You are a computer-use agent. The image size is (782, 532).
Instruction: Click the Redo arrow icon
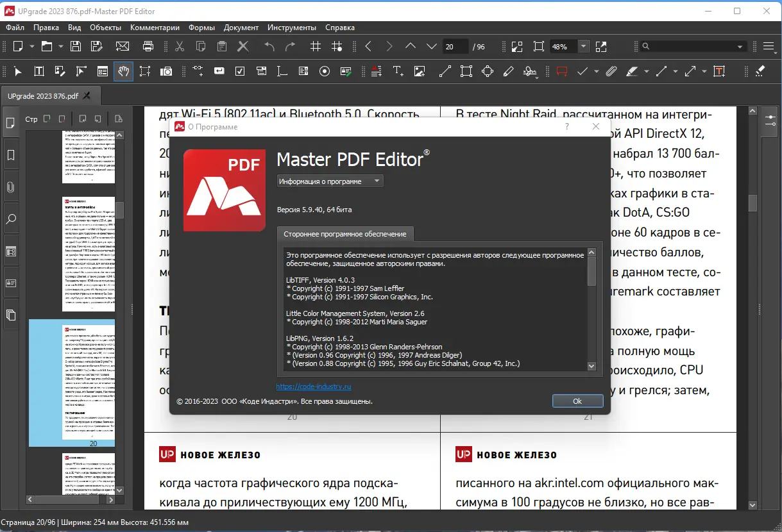[x=290, y=46]
